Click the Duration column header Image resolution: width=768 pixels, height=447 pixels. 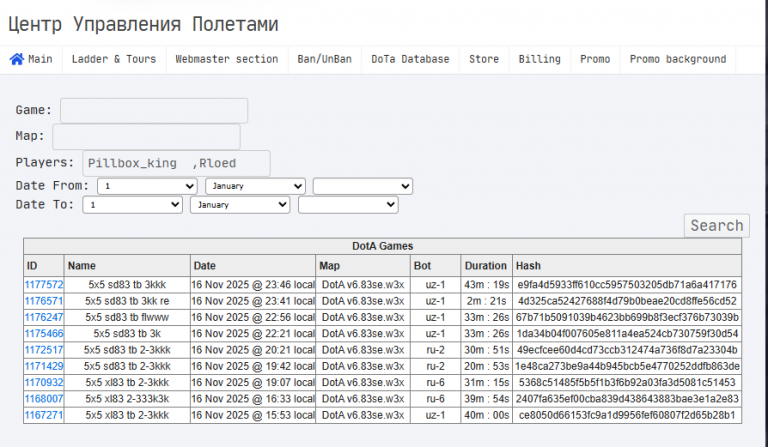[485, 266]
